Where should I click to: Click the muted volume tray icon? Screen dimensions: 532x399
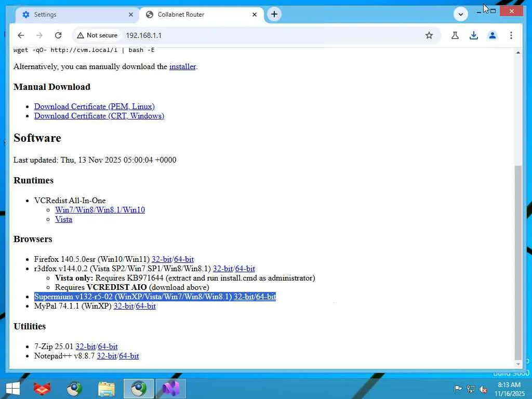coord(483,389)
